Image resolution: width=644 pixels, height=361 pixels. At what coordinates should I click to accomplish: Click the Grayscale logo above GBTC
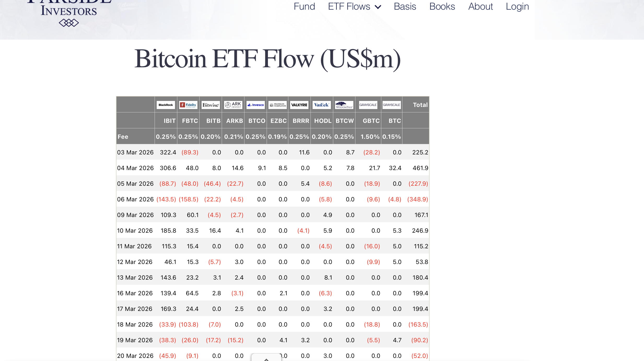tap(368, 105)
